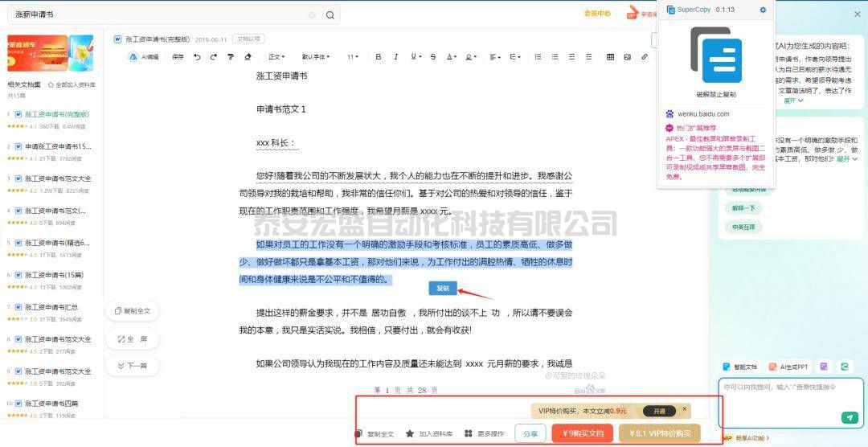Insert a table using the table icon
The width and height of the screenshot is (868, 447).
(x=610, y=57)
